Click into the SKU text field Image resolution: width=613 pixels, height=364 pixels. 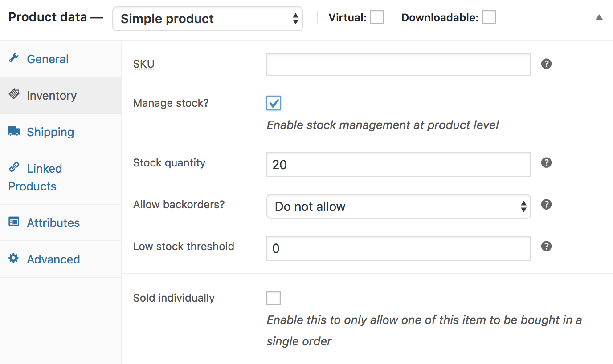click(398, 65)
